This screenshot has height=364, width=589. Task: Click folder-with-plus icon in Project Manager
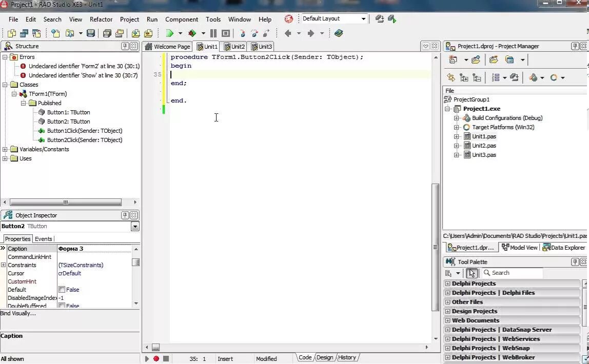click(476, 59)
